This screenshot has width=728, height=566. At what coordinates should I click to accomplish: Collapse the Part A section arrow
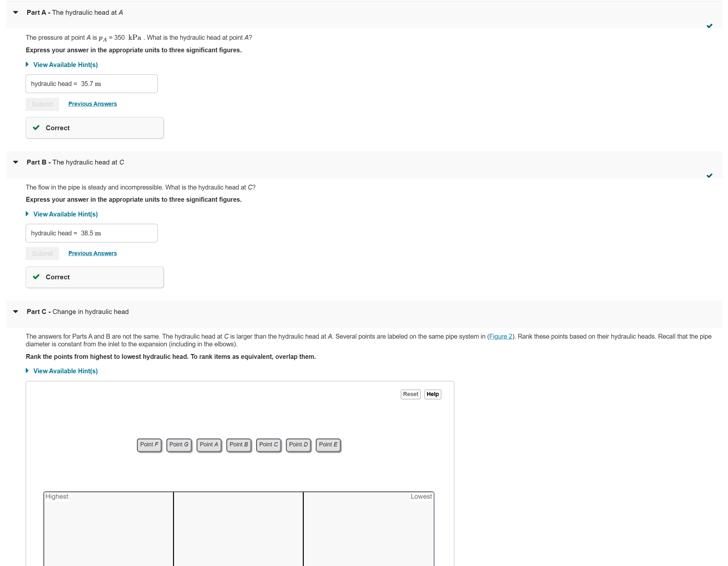point(16,13)
